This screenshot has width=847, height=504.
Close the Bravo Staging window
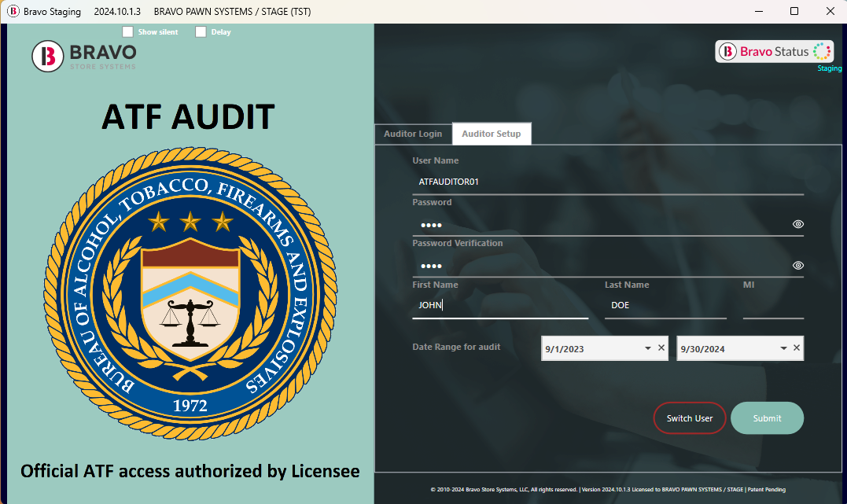tap(830, 11)
